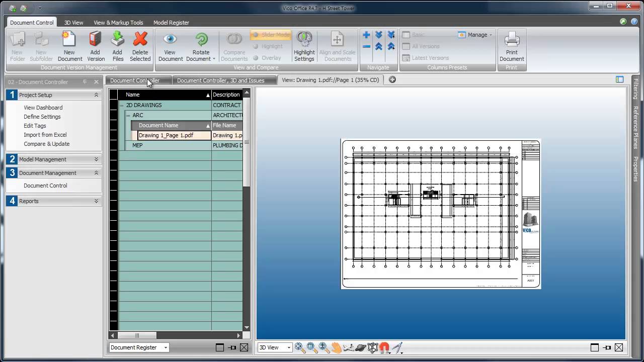Select the Highlight compare option
This screenshot has height=362, width=644.
268,46
